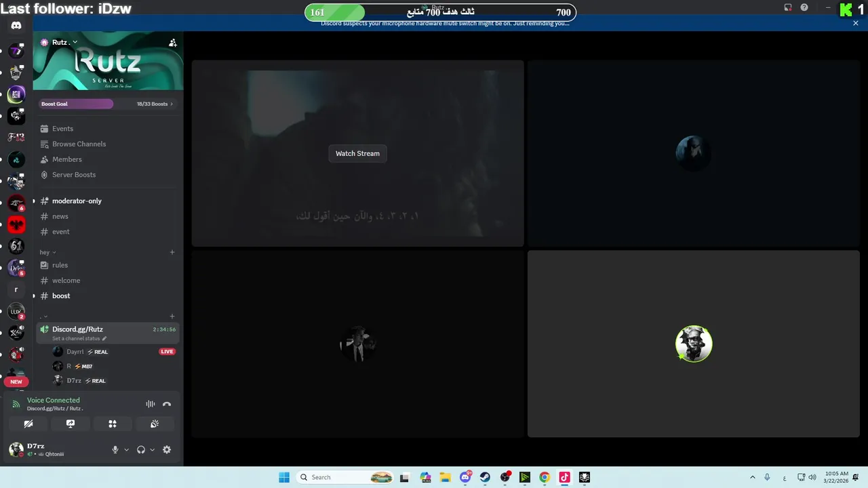Share your screen from voice panel
Screen dimensions: 868x488
click(71, 424)
